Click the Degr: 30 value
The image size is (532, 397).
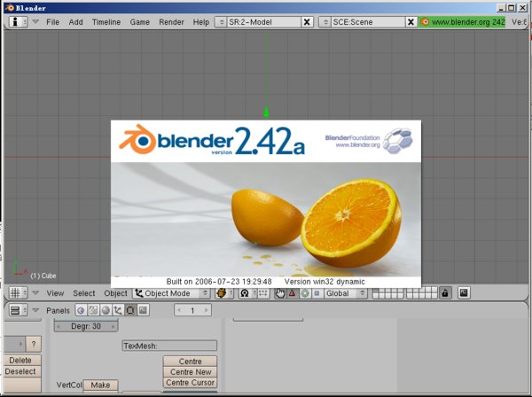86,326
